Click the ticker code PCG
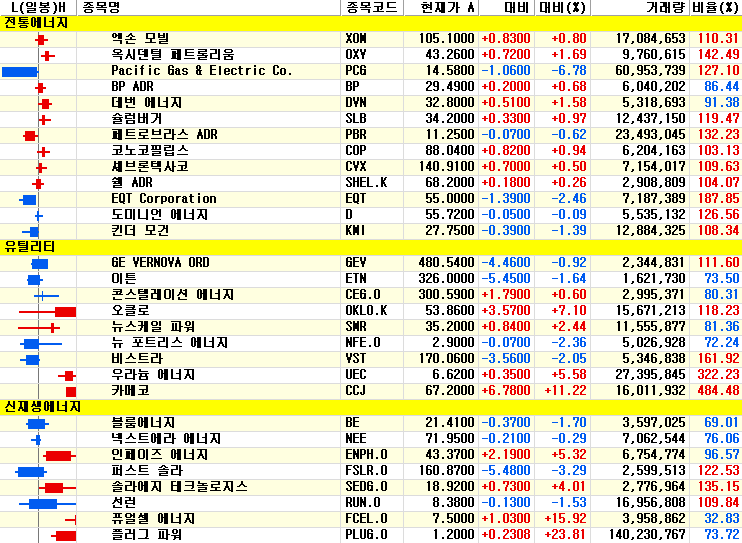The image size is (742, 543). (356, 71)
